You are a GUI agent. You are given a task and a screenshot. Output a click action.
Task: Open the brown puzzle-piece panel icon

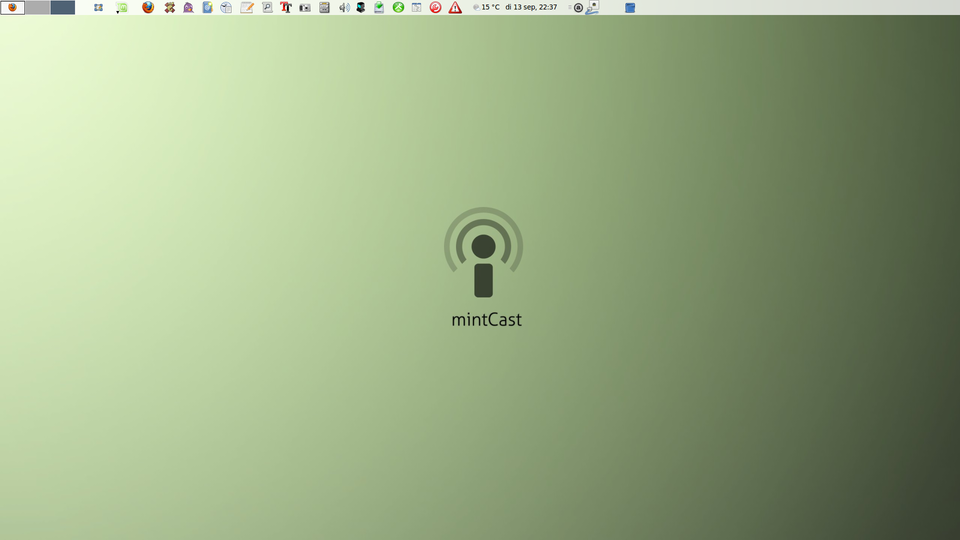(x=170, y=7)
